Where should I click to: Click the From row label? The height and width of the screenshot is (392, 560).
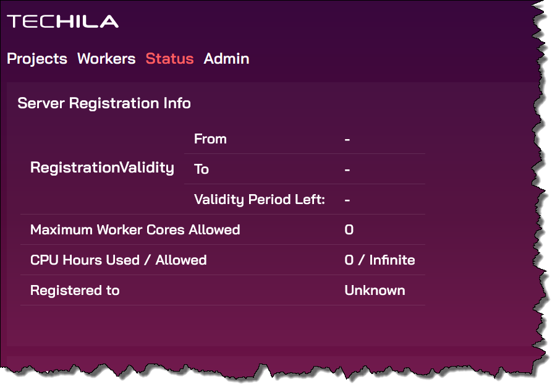tap(210, 139)
